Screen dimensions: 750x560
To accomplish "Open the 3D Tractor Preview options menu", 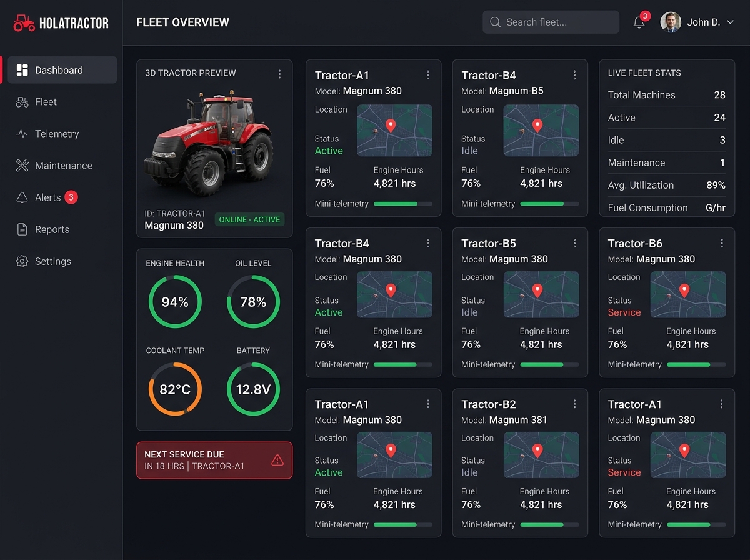I will coord(279,74).
